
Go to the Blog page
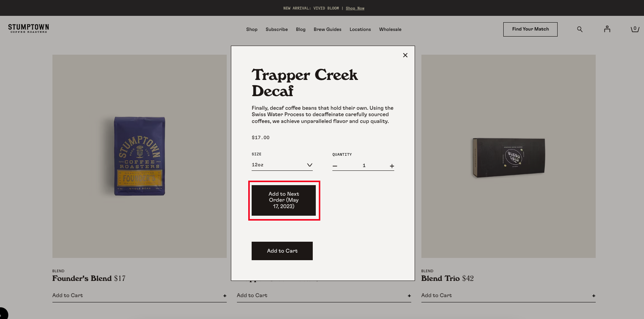tap(301, 29)
